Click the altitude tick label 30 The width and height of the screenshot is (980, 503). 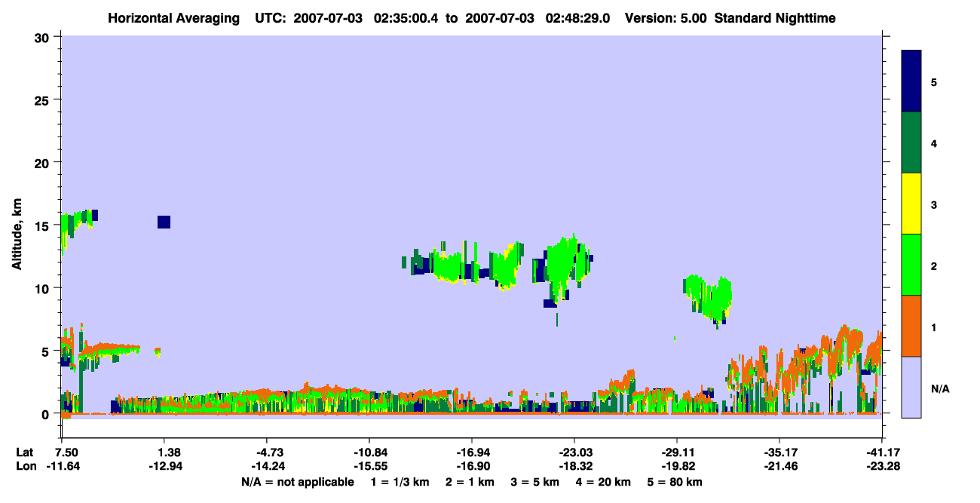pyautogui.click(x=44, y=37)
